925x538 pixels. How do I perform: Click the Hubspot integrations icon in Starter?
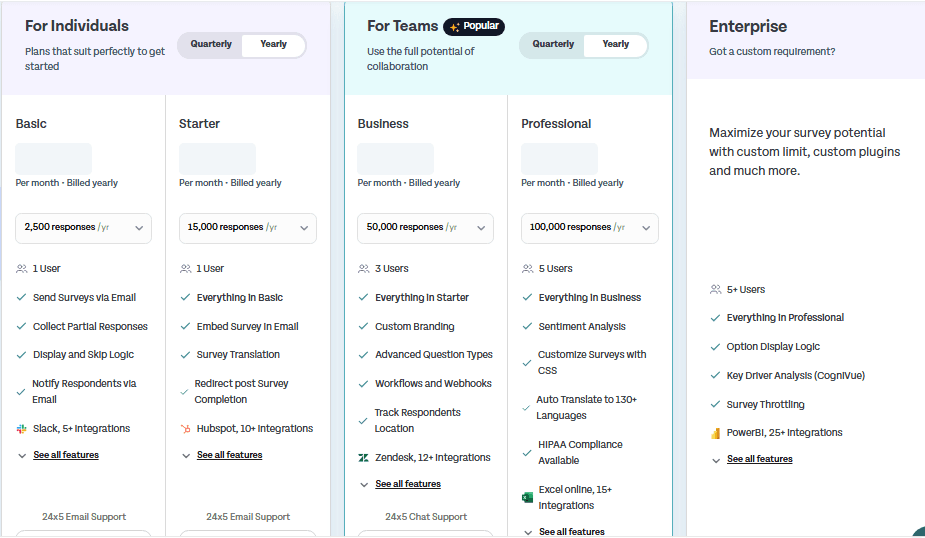click(x=185, y=429)
